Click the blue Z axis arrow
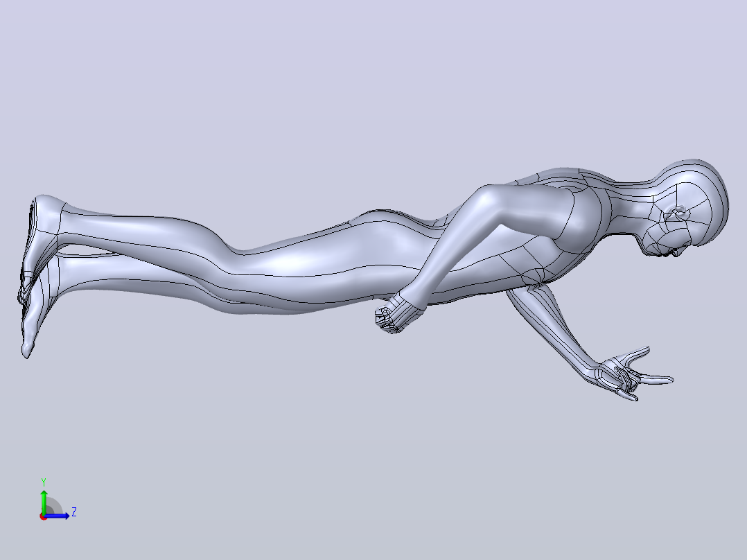 coord(57,516)
